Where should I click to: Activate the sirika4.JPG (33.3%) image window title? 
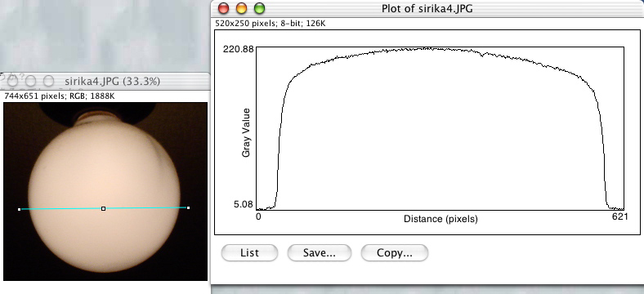112,82
